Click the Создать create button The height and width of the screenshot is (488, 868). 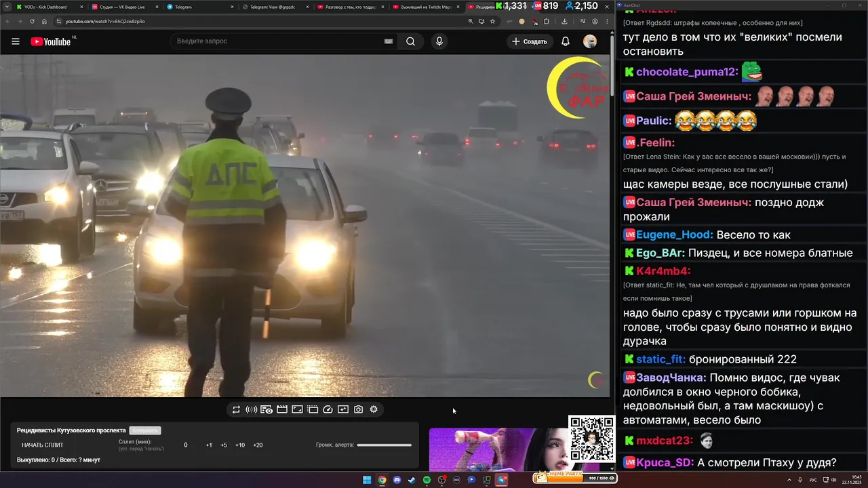pyautogui.click(x=529, y=41)
